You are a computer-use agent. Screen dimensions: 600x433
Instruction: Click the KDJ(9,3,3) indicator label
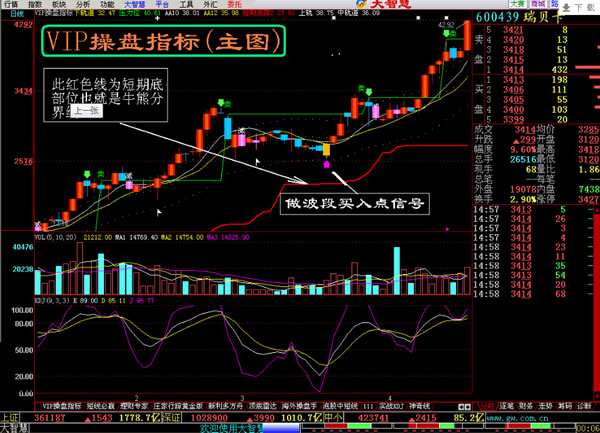[52, 301]
